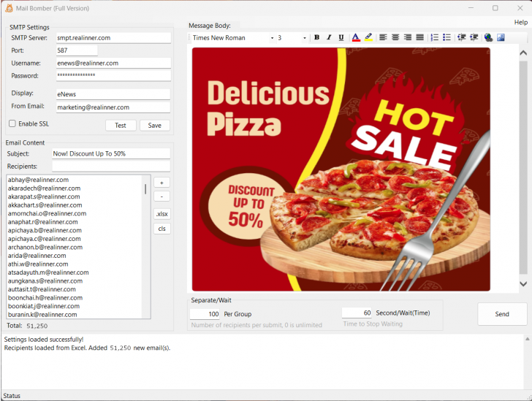Open the font size dropdown
The image size is (532, 401).
[x=304, y=38]
